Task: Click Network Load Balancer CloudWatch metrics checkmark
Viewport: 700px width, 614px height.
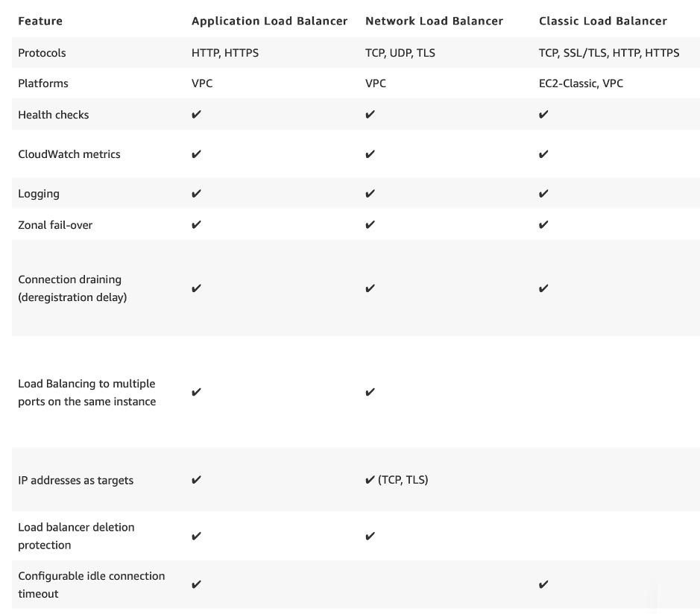Action: (x=371, y=154)
